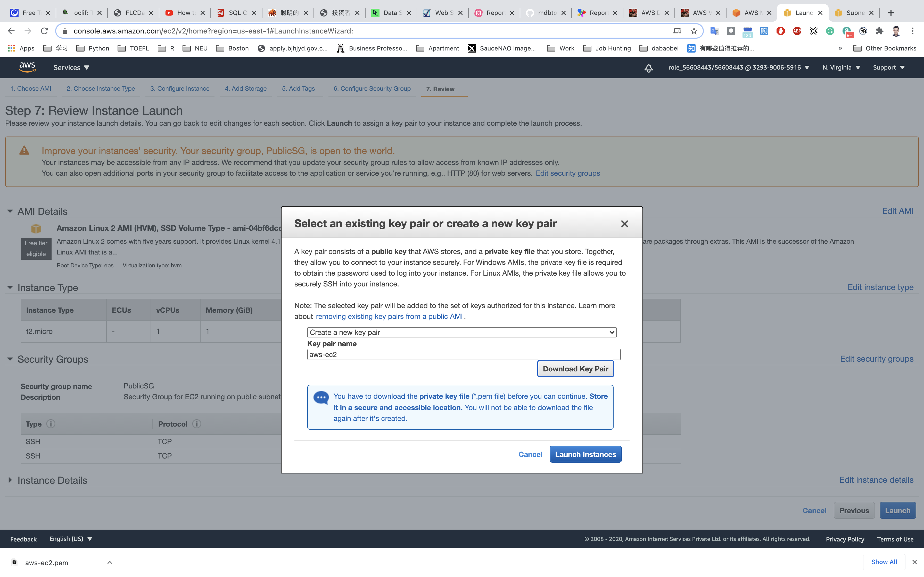Image resolution: width=924 pixels, height=577 pixels.
Task: Open the Services menu
Action: [71, 67]
